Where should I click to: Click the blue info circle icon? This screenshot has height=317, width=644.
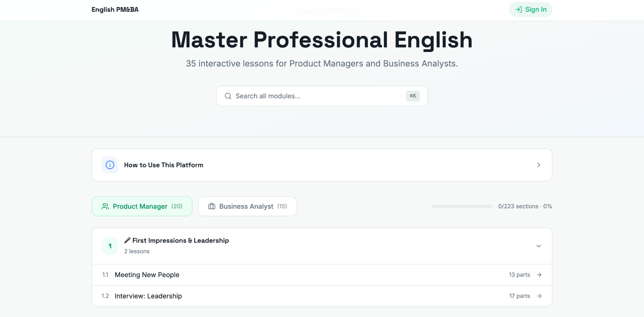click(110, 165)
